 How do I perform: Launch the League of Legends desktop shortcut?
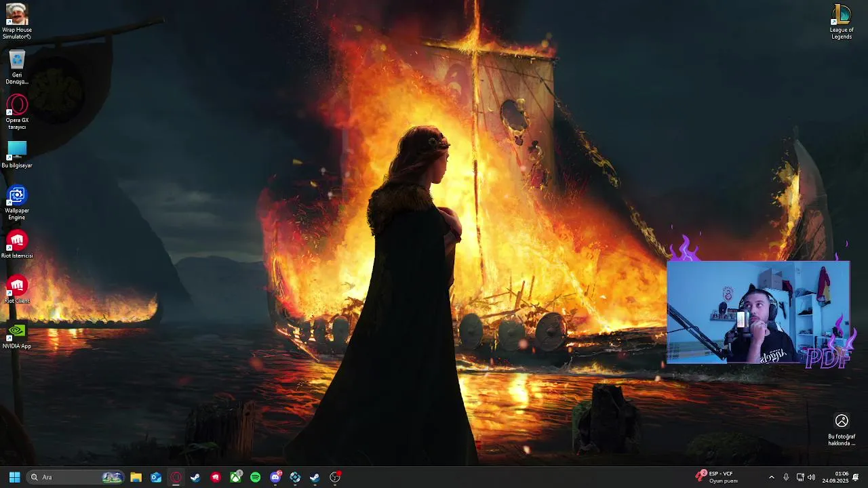coord(842,21)
